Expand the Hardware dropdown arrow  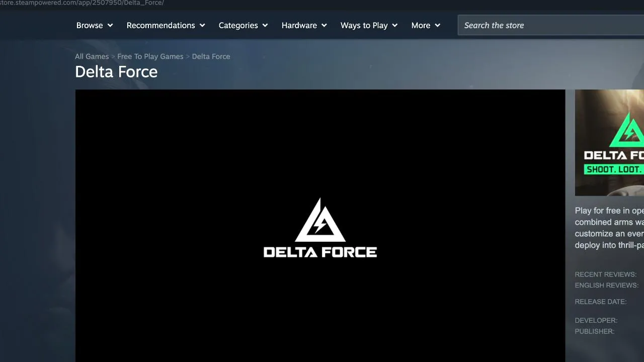(x=325, y=25)
